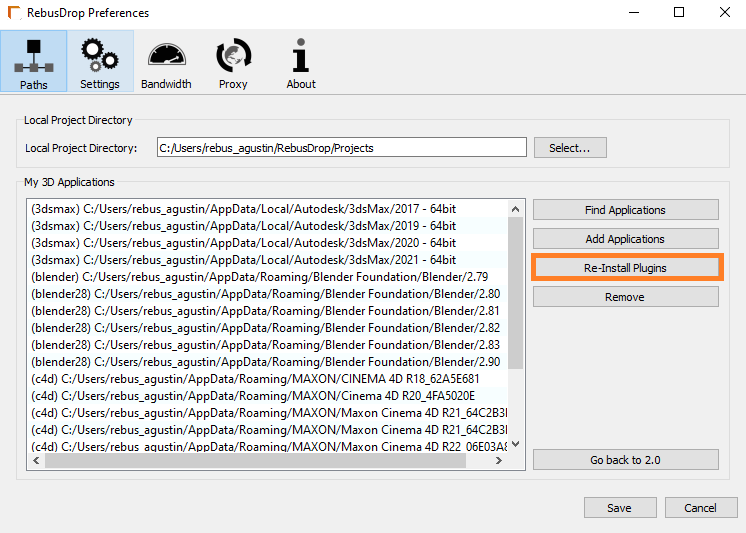Cancel the preferences dialog

[700, 508]
